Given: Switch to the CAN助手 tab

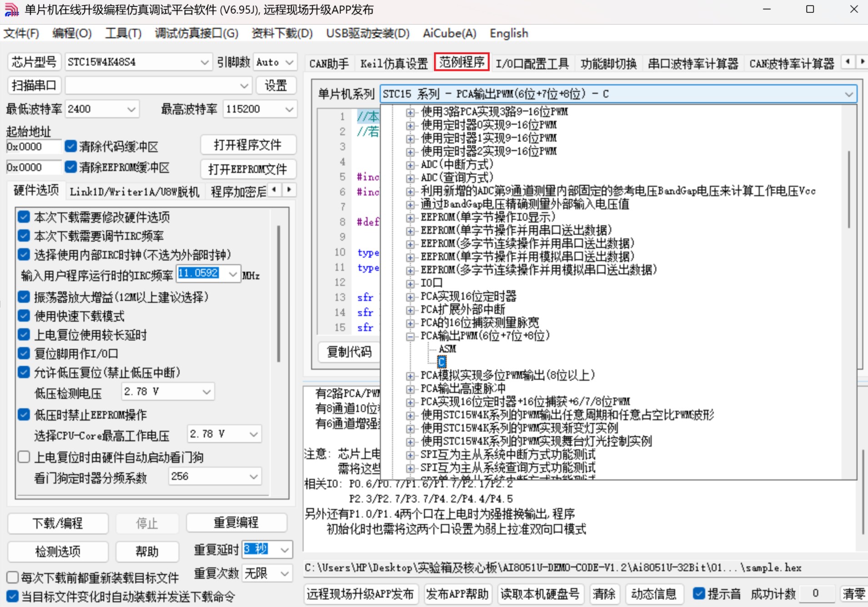Looking at the screenshot, I should tap(329, 63).
